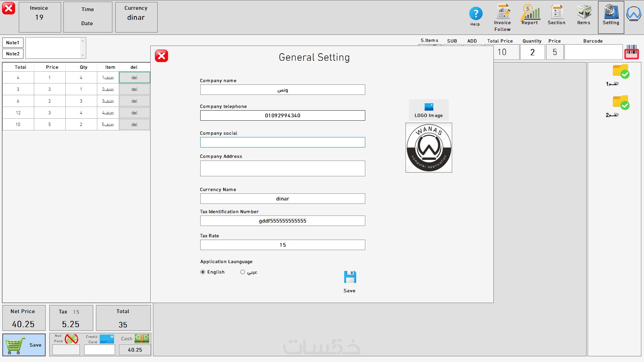Open the القسم1 section folder

click(621, 71)
